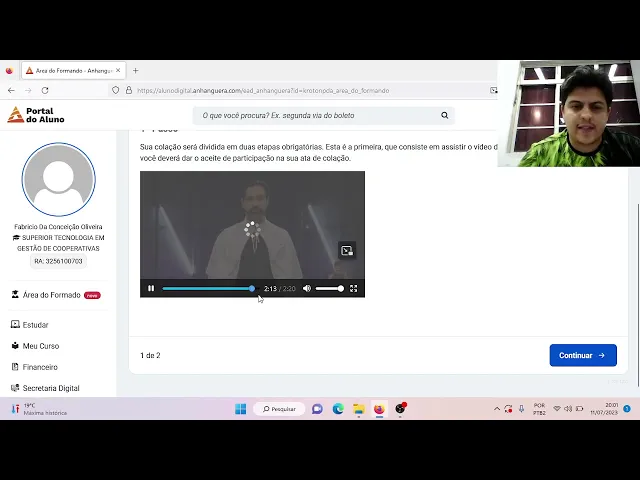
Task: Click the battery tray icon
Action: coord(579,409)
